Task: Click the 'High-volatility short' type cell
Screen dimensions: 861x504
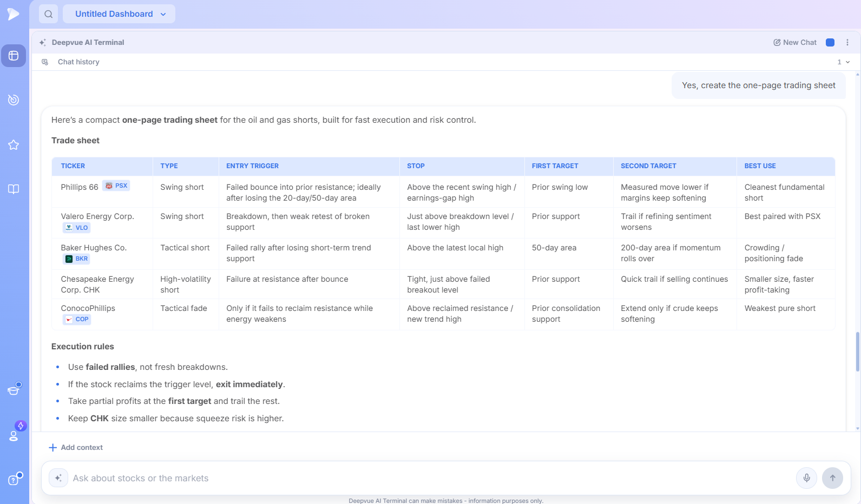Action: pyautogui.click(x=186, y=284)
